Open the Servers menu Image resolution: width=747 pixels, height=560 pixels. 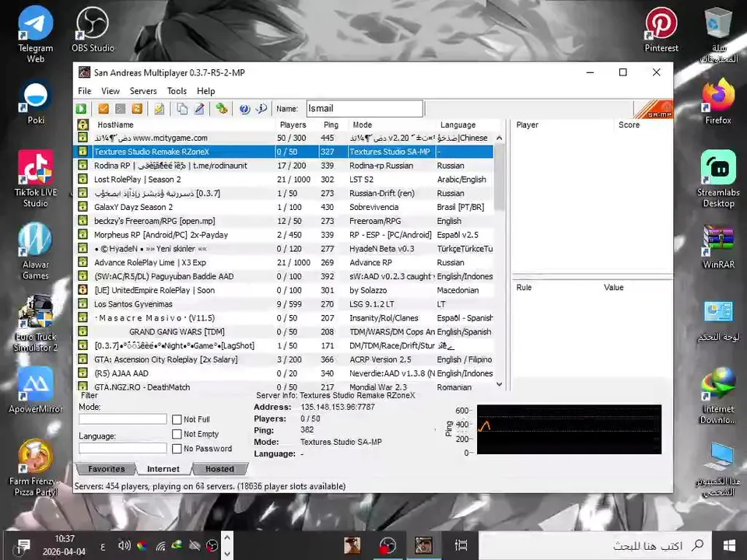click(143, 91)
